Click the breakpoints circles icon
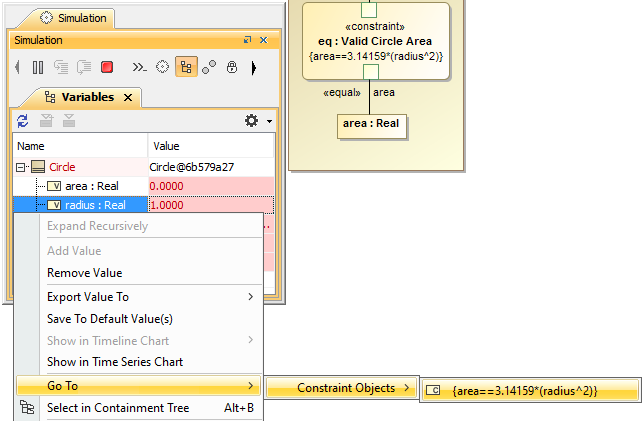 [209, 67]
